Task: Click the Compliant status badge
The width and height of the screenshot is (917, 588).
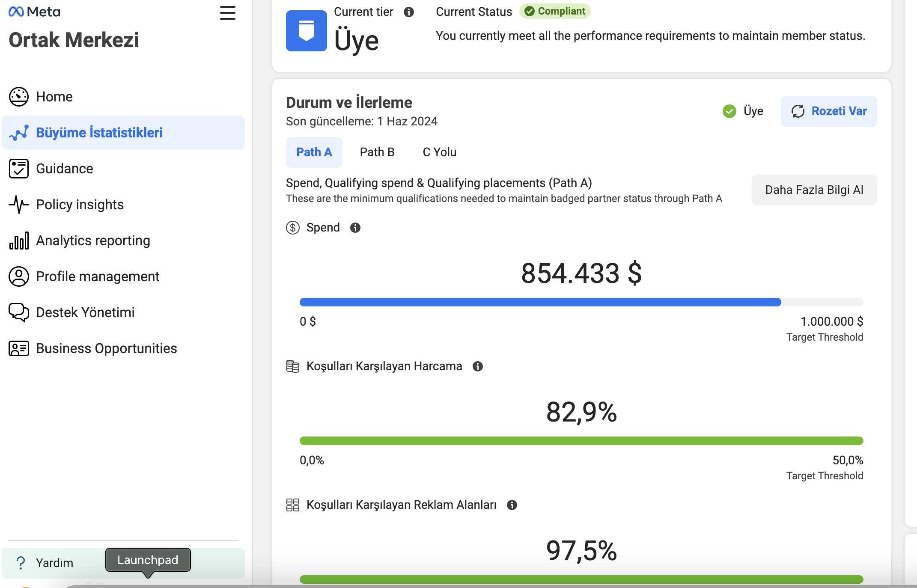Action: click(x=555, y=11)
